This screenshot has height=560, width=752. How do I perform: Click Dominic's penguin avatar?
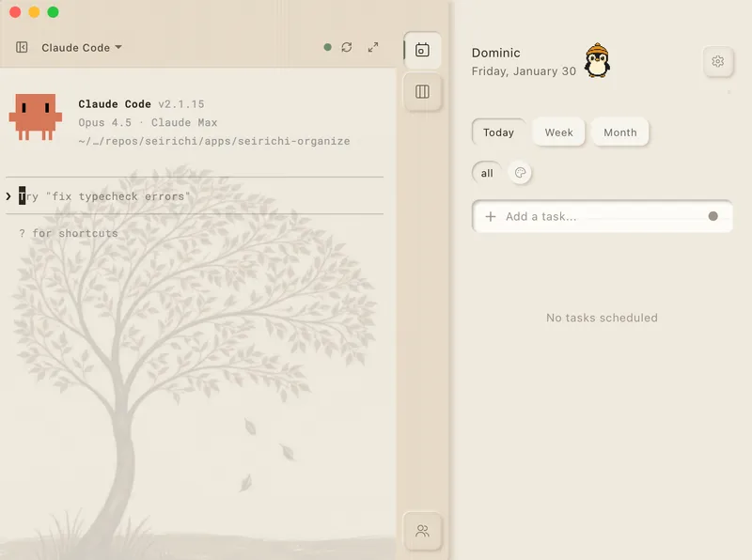tap(595, 63)
